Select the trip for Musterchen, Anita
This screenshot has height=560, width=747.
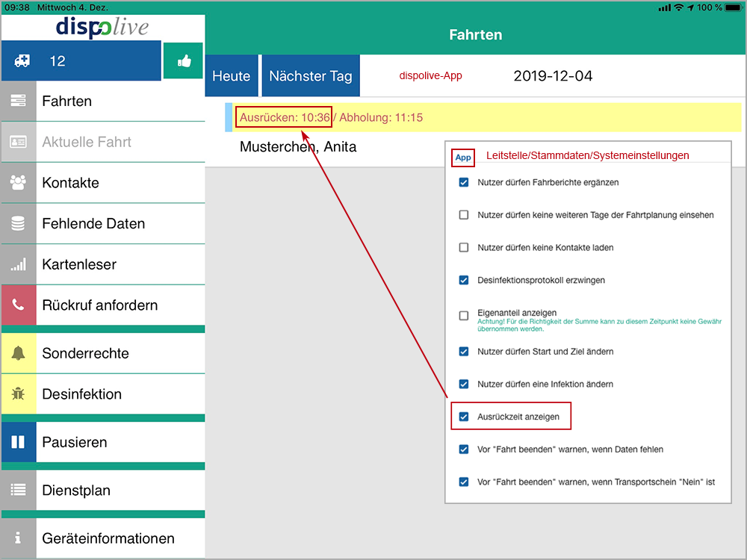[x=298, y=147]
